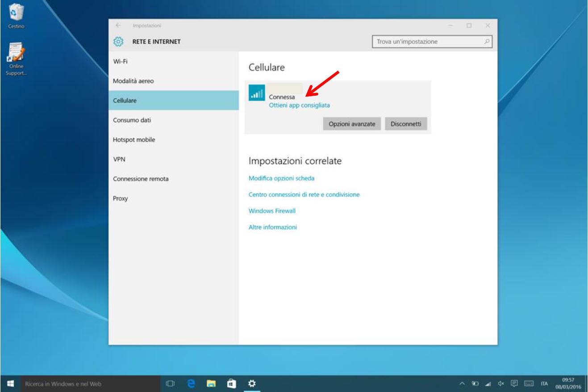Click the back arrow in Impostazioni window

point(118,26)
